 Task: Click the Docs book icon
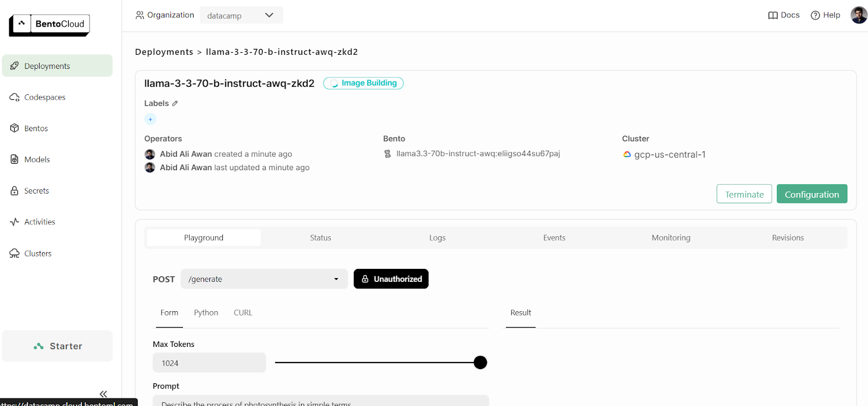(773, 15)
